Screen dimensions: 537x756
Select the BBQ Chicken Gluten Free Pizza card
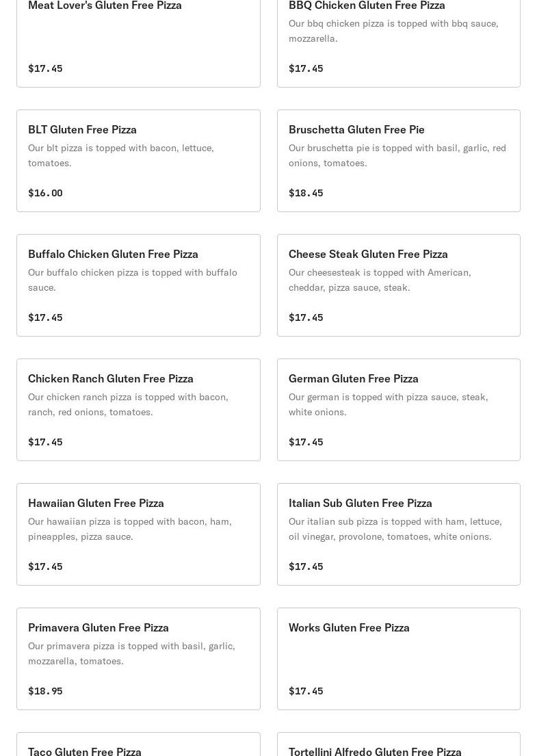(367, 5)
